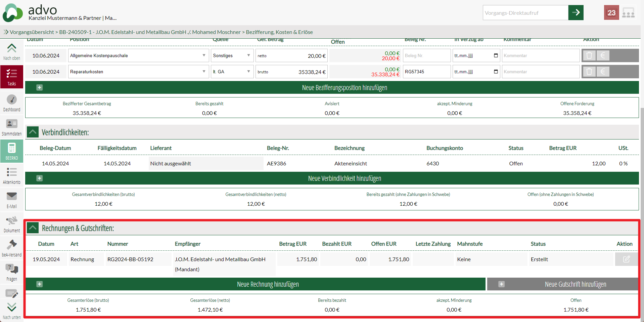This screenshot has width=644, height=322.
Task: Click the trash icon for Reparaturkosten row
Action: click(x=589, y=72)
